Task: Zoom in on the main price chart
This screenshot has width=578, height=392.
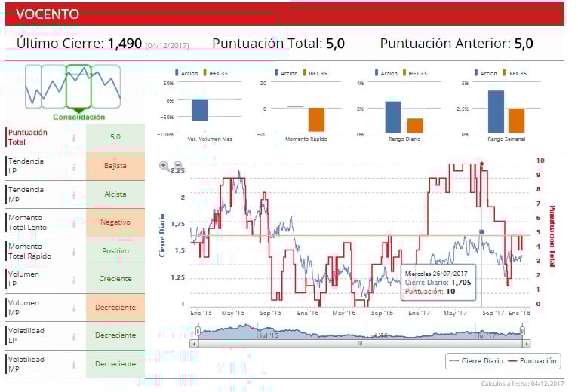Action: [164, 166]
